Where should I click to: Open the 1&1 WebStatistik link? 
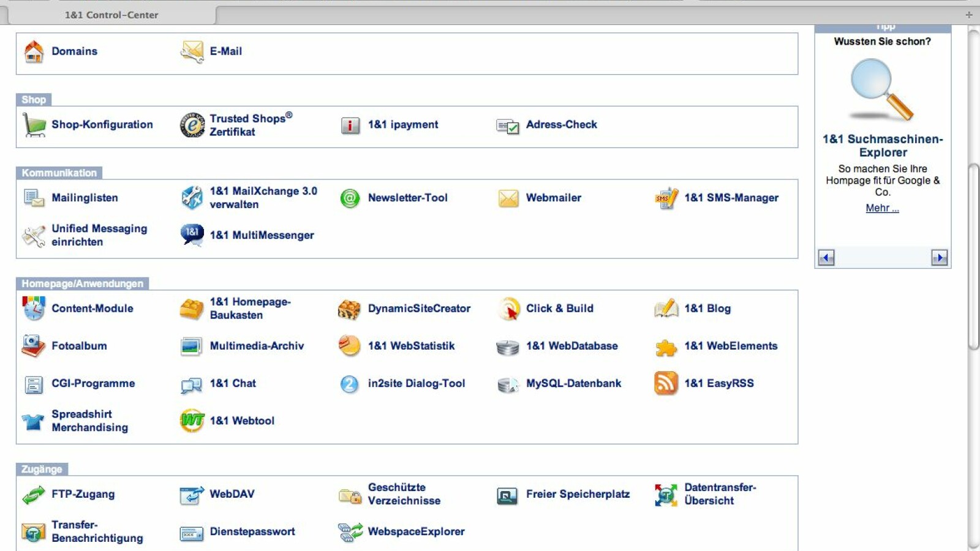[x=411, y=346]
